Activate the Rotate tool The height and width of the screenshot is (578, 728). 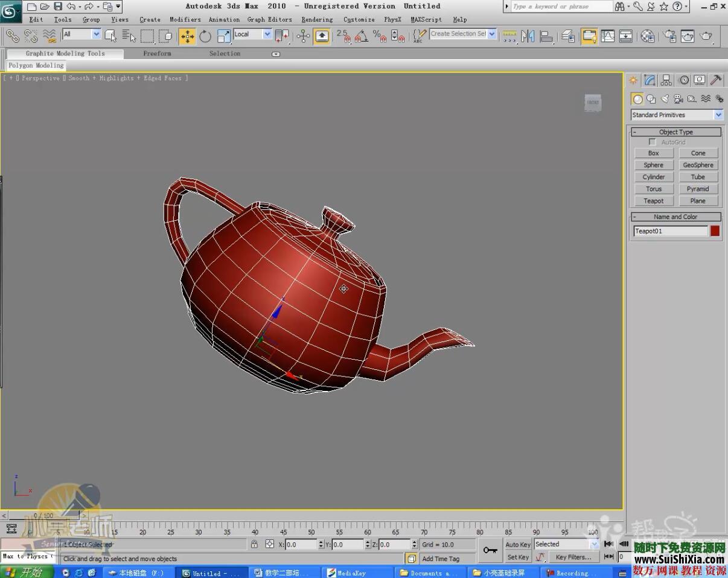(205, 36)
